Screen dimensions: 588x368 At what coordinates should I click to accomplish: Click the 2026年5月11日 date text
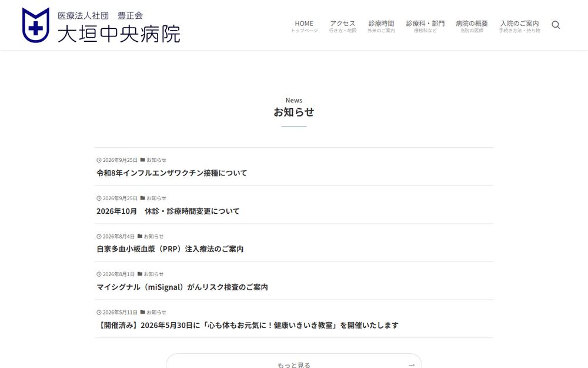[120, 313]
